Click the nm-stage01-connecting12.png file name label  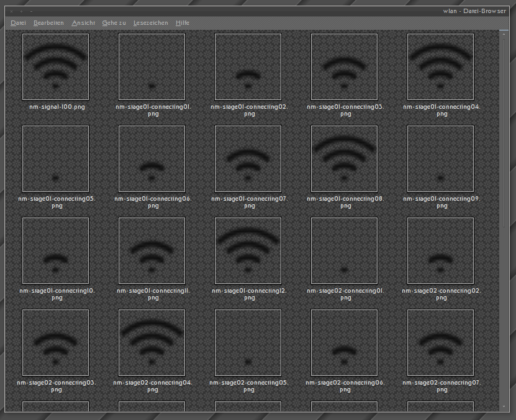pyautogui.click(x=249, y=294)
